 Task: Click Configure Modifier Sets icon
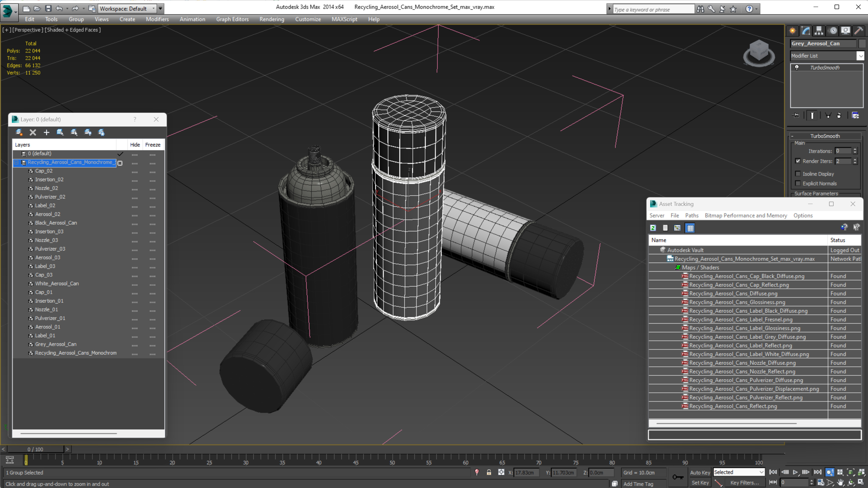coord(855,116)
